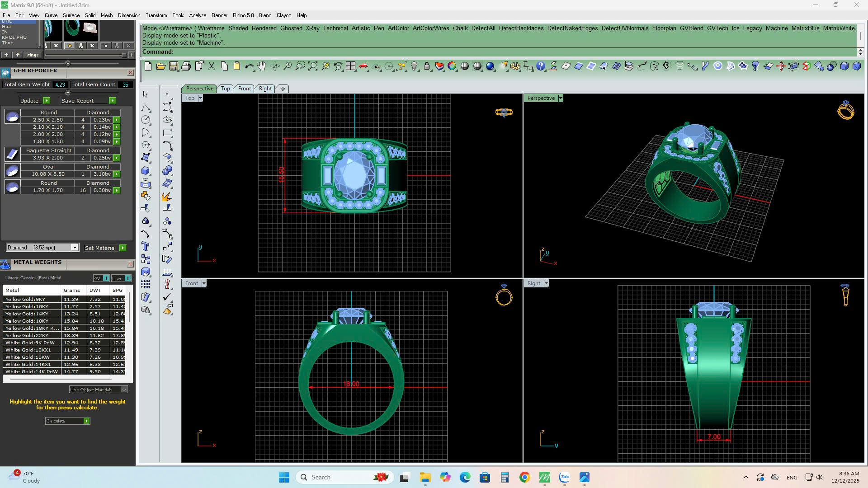Image resolution: width=868 pixels, height=488 pixels.
Task: Open the Diamond material dropdown
Action: 75,248
